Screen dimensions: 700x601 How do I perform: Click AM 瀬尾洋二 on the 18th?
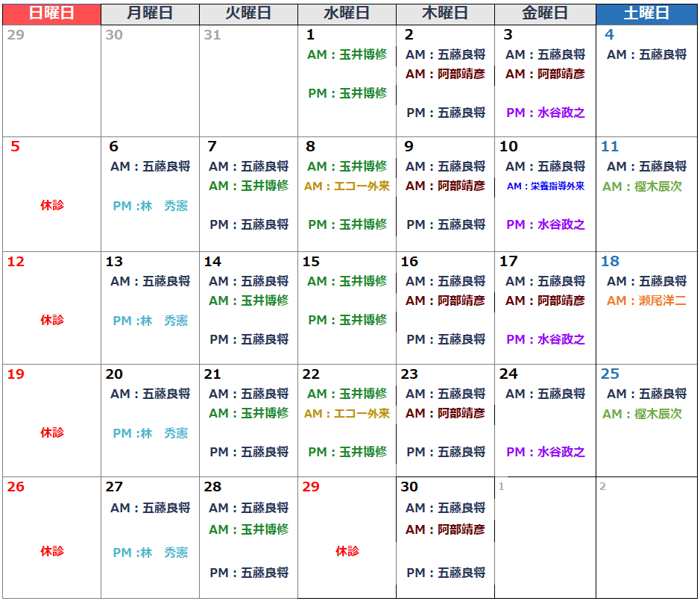(646, 300)
